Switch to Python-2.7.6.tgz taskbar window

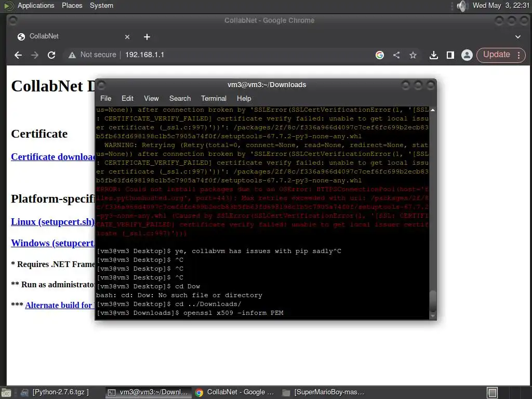click(55, 392)
